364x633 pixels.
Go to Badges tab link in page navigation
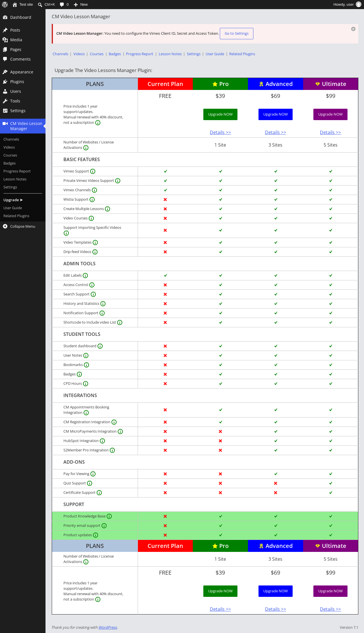pyautogui.click(x=115, y=54)
